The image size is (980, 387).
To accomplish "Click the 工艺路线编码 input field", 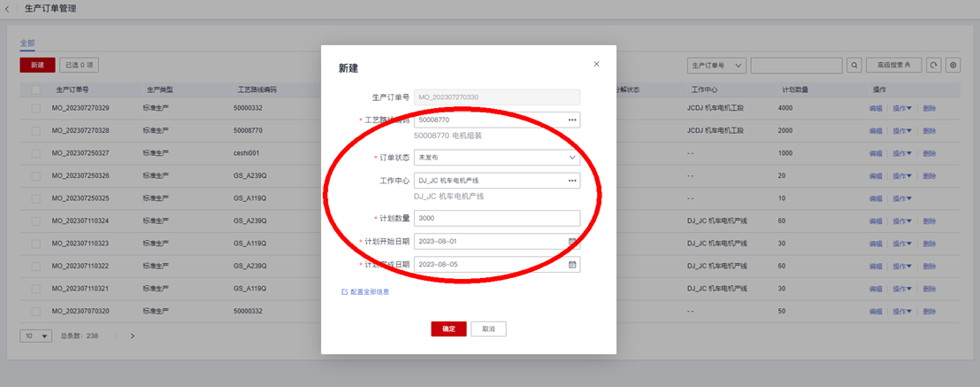I will (497, 120).
